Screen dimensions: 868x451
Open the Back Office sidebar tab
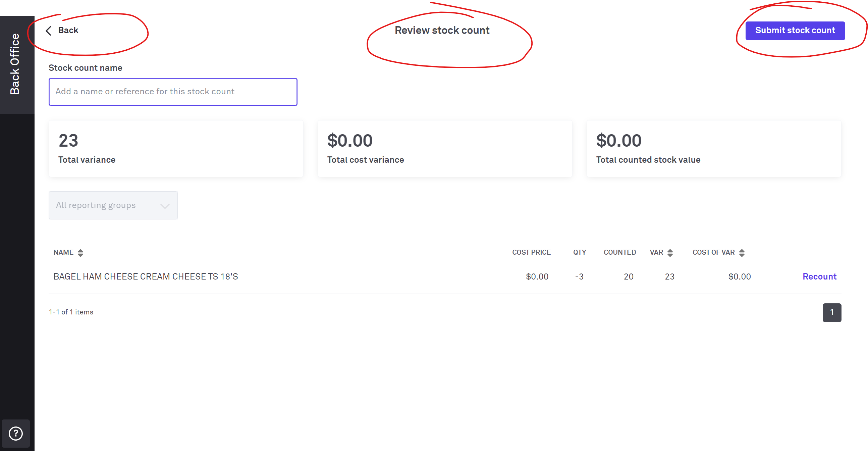point(15,64)
